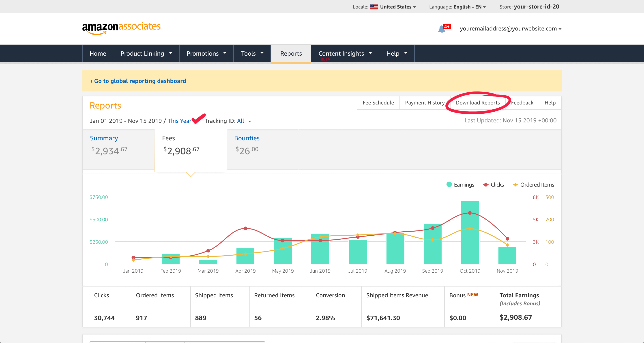644x343 pixels.
Task: Click the Ordered Items value 917
Action: pyautogui.click(x=142, y=318)
